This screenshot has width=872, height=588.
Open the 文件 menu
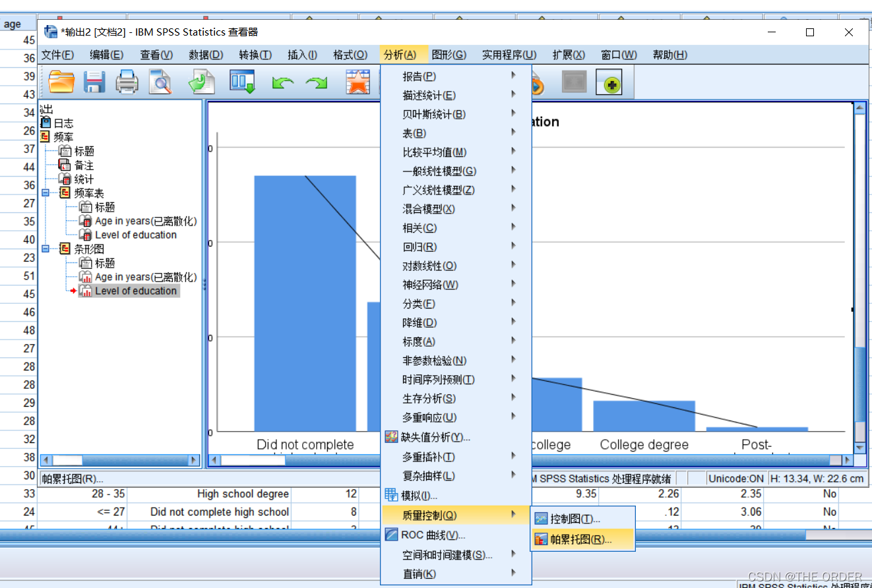coord(58,55)
